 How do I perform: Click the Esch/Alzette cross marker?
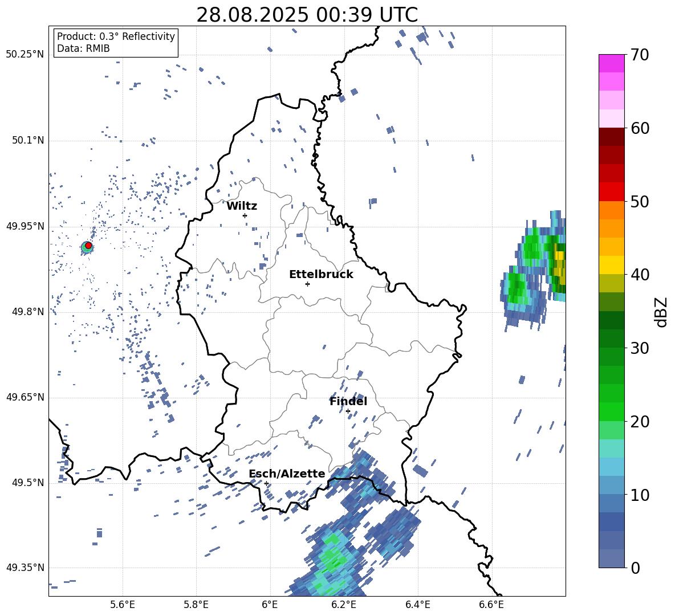point(266,483)
